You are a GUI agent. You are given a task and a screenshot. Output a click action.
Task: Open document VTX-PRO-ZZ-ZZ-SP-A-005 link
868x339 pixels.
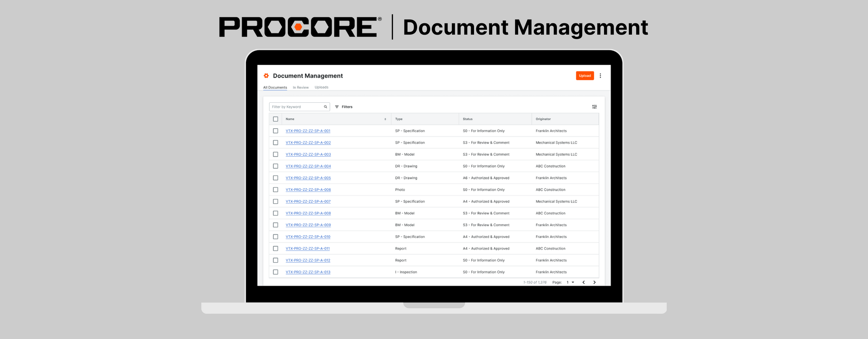pos(308,178)
